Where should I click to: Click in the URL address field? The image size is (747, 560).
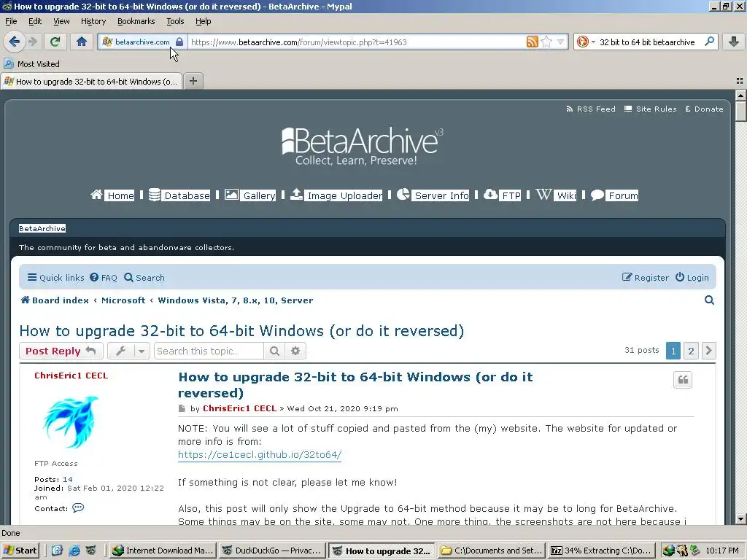pyautogui.click(x=355, y=42)
